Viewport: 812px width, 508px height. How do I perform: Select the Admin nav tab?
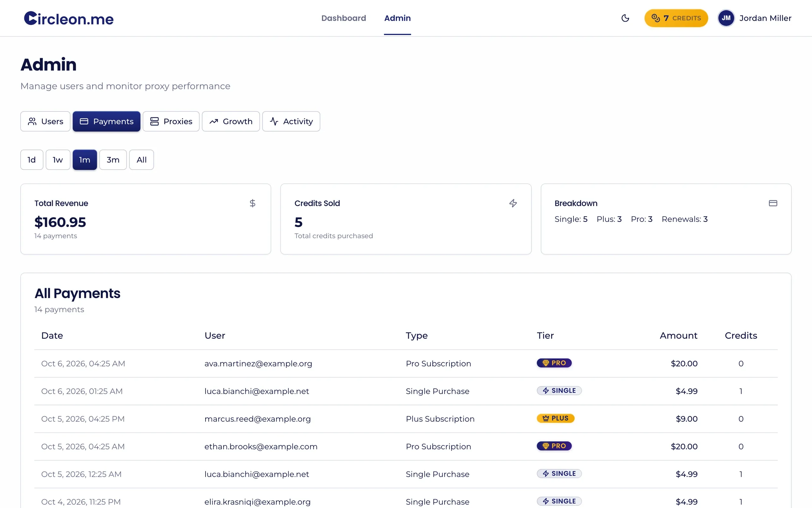397,18
